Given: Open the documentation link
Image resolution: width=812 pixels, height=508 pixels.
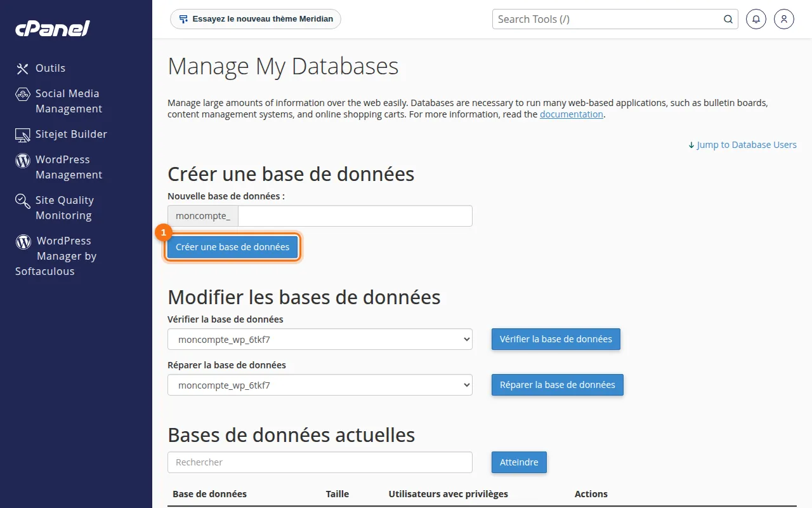Looking at the screenshot, I should point(572,114).
